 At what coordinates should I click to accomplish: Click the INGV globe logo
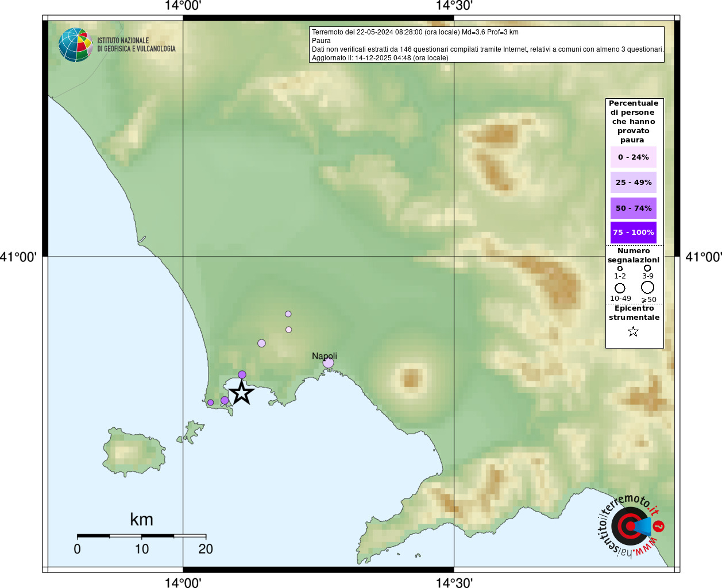pyautogui.click(x=76, y=45)
